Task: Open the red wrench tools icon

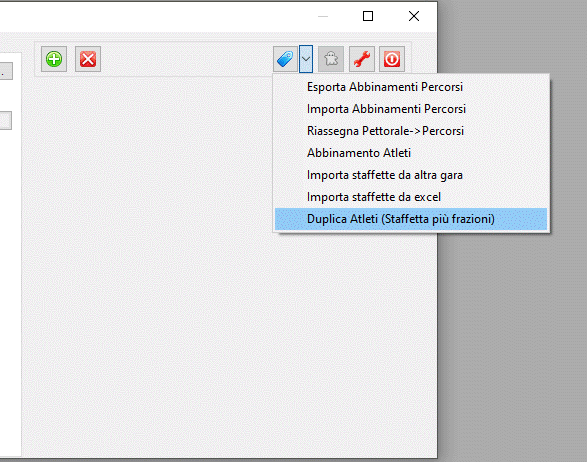Action: 362,59
